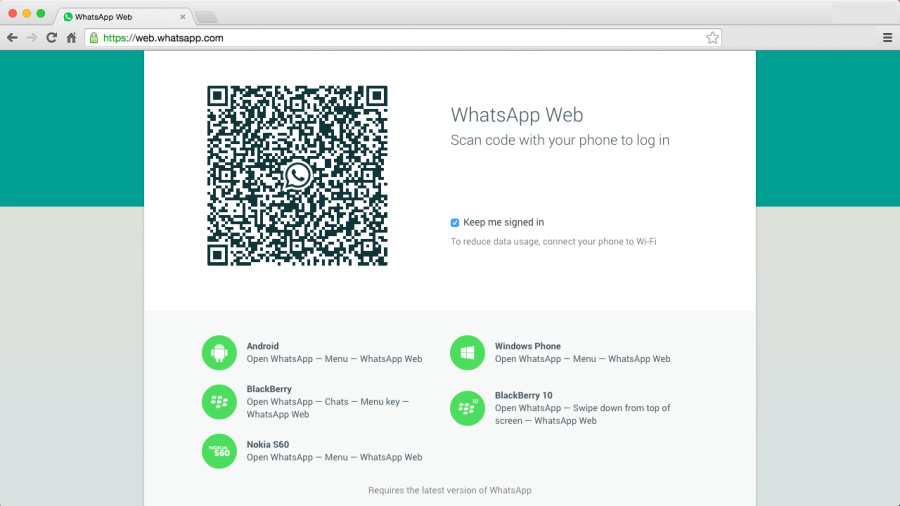Click the Windows Phone instructions line
Viewport: 900px width, 506px height.
pos(583,359)
